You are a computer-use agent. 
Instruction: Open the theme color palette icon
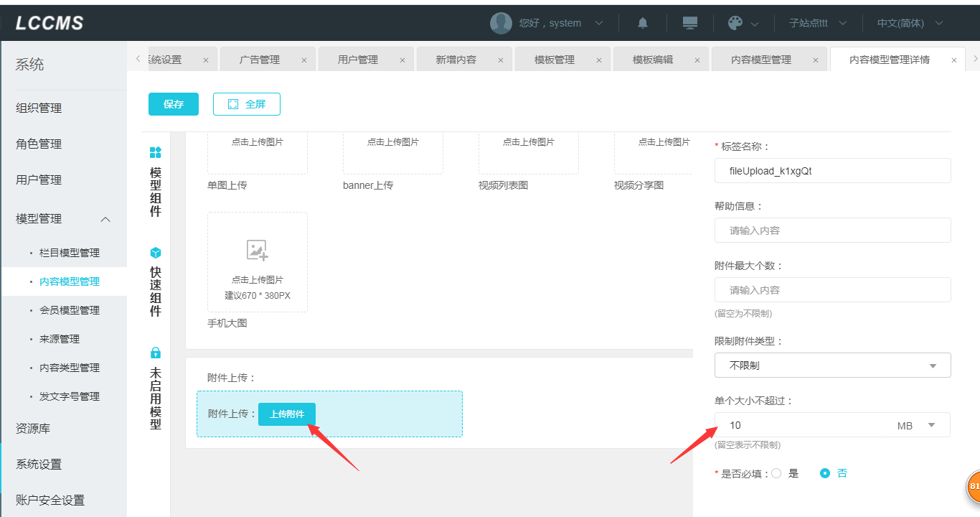tap(735, 23)
